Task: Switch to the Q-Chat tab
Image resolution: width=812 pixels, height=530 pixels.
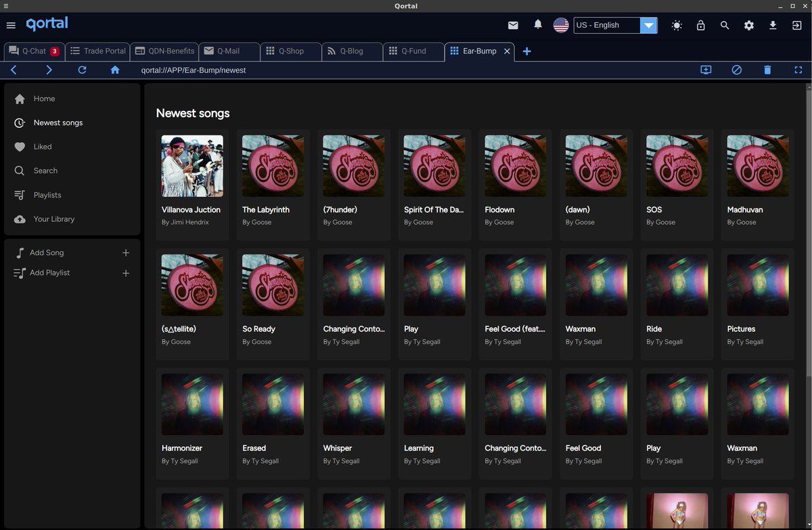Action: [x=34, y=51]
